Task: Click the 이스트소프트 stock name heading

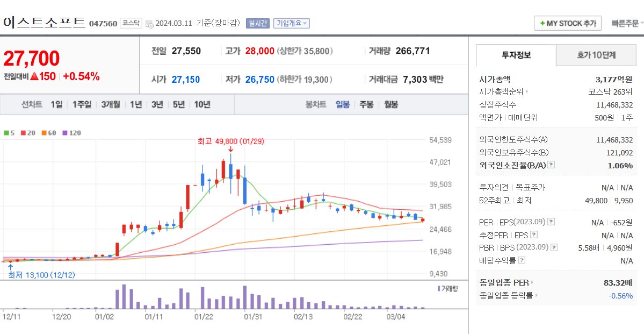Action: (45, 22)
